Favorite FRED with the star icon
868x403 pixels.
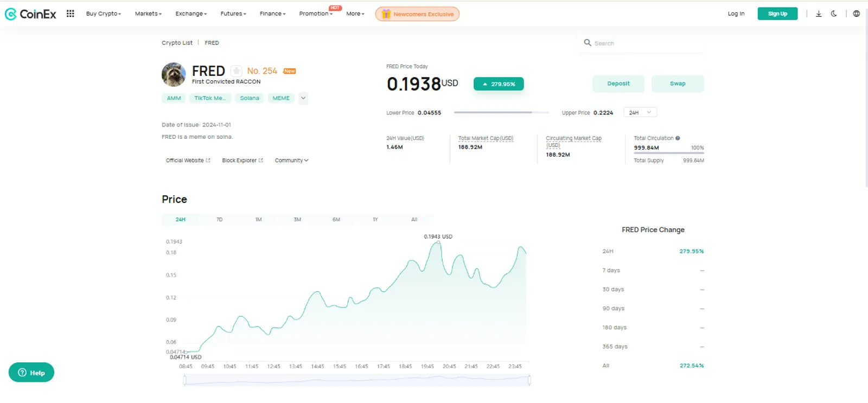tap(237, 71)
